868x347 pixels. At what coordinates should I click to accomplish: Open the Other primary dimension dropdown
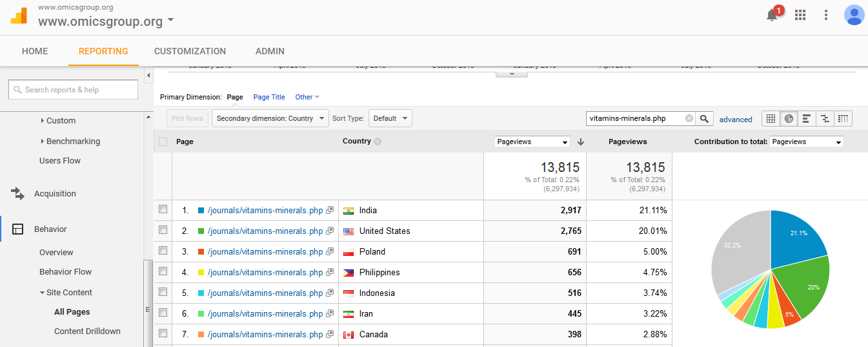(307, 97)
